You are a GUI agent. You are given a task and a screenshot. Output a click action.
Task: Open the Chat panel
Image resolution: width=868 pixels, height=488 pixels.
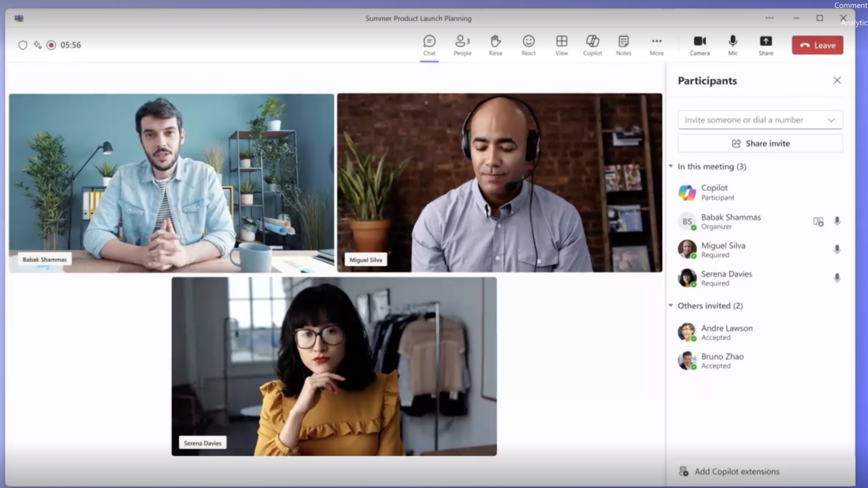coord(429,45)
